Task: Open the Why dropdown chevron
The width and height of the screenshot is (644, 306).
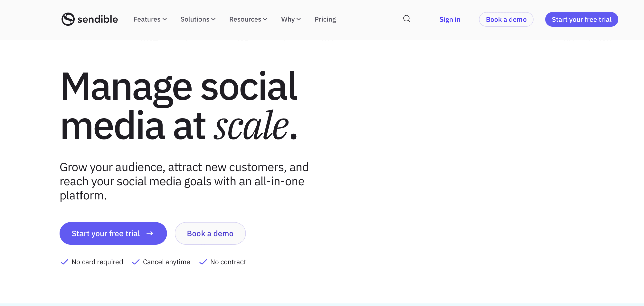Action: (299, 19)
